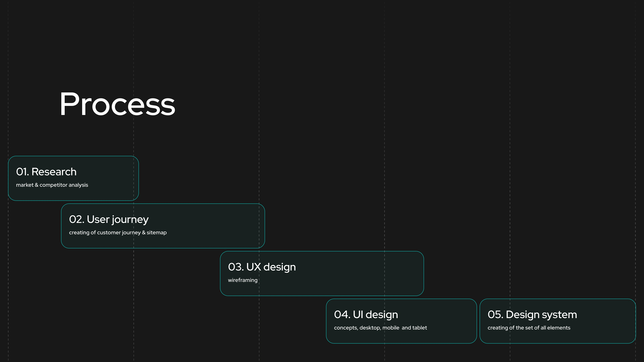644x362 pixels.
Task: Select the 03. UX design heading
Action: coord(262,267)
